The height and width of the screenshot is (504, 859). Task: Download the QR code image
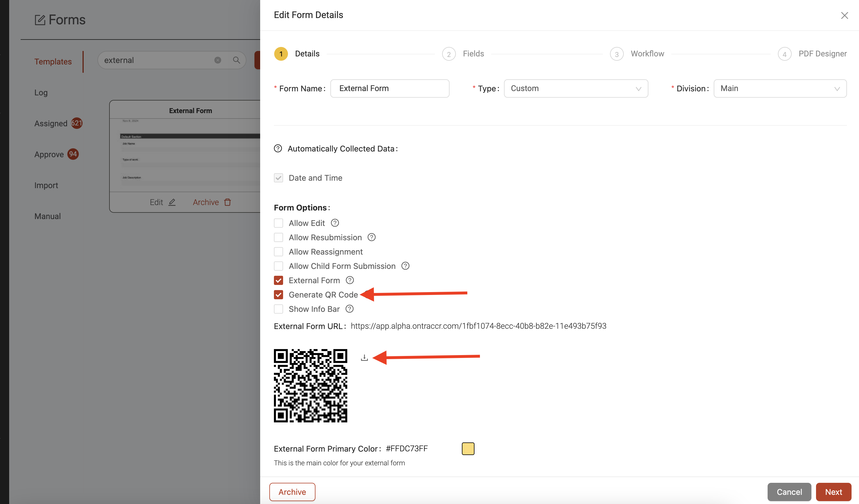coord(364,357)
